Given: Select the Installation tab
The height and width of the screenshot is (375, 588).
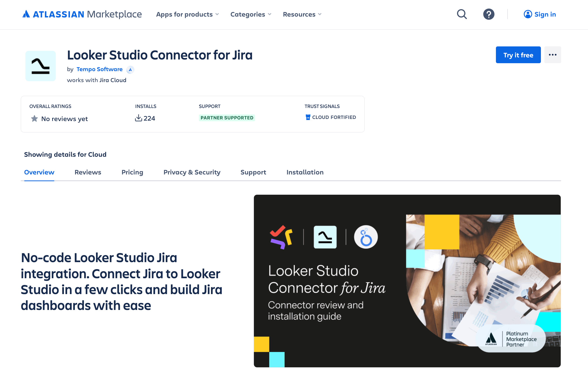Looking at the screenshot, I should (305, 172).
